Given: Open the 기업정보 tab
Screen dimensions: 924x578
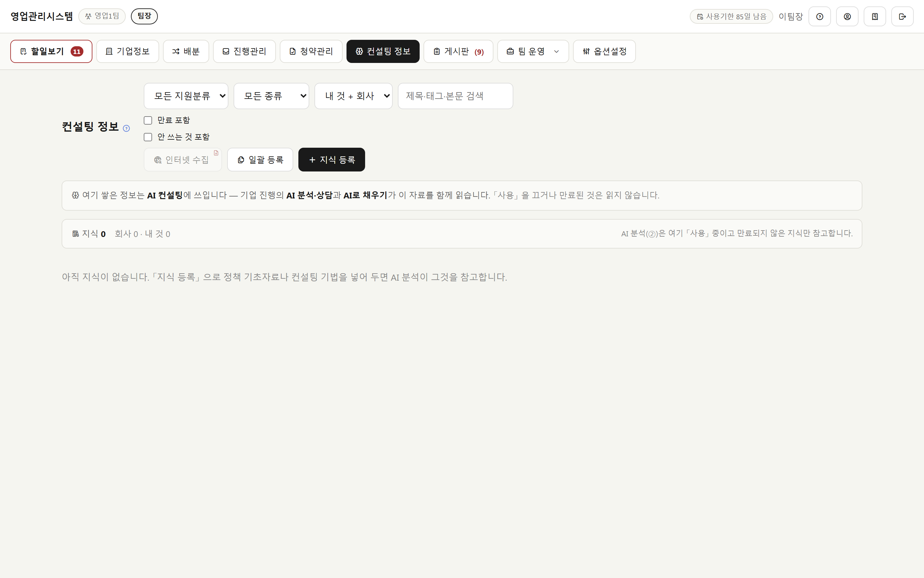Looking at the screenshot, I should coord(127,51).
